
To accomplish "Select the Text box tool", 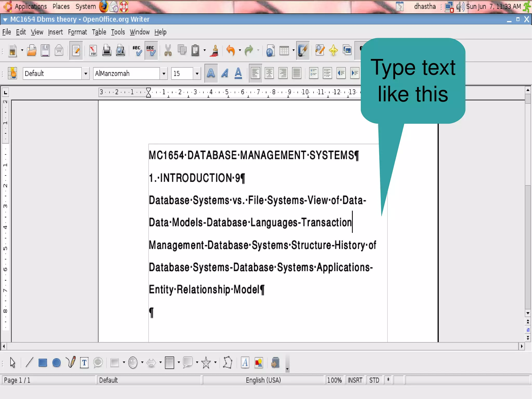I will pyautogui.click(x=84, y=362).
